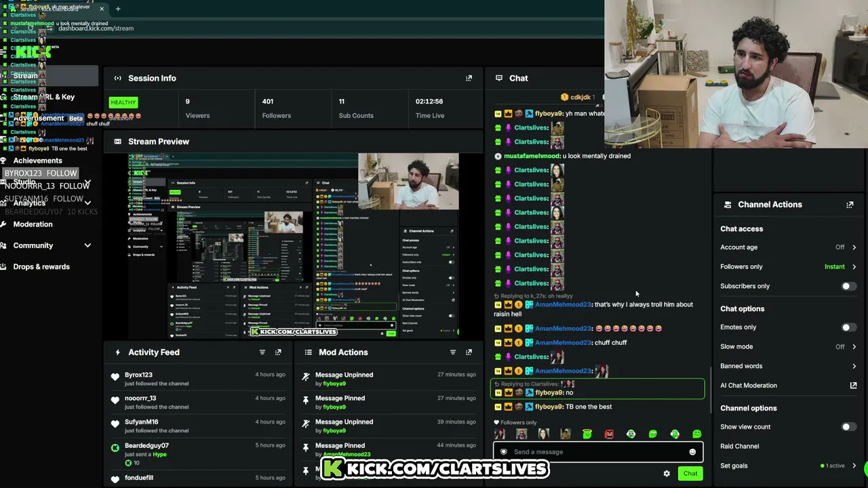Click the shield icon in message box
The width and height of the screenshot is (868, 488).
(503, 452)
